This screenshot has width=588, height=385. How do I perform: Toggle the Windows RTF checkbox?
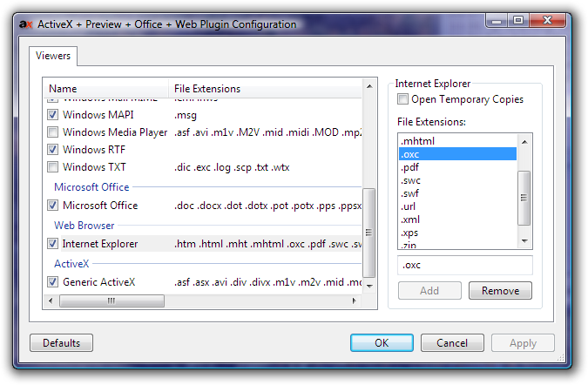[53, 150]
